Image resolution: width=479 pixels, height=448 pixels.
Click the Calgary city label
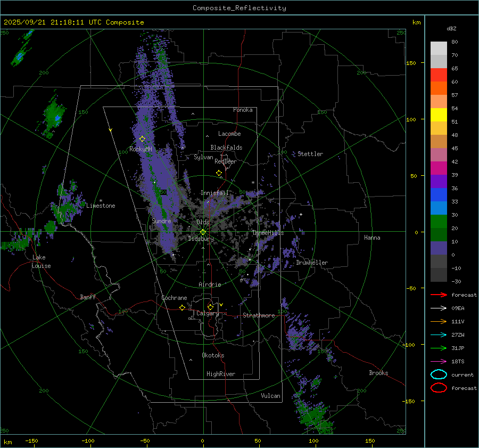pyautogui.click(x=208, y=314)
